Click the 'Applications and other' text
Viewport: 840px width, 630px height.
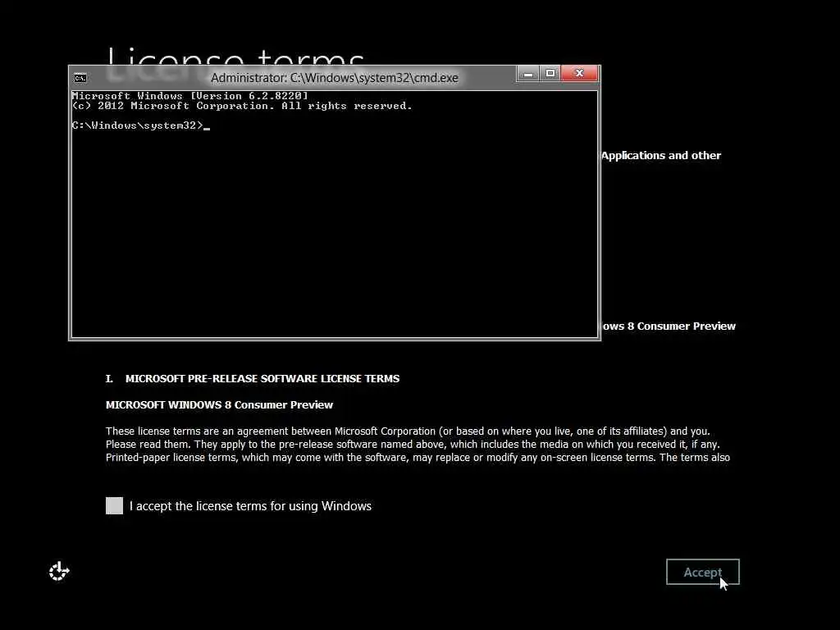pos(661,155)
